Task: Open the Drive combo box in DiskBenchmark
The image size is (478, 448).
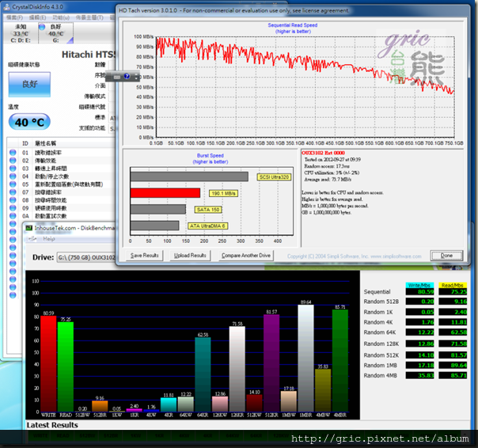Action: click(x=86, y=257)
